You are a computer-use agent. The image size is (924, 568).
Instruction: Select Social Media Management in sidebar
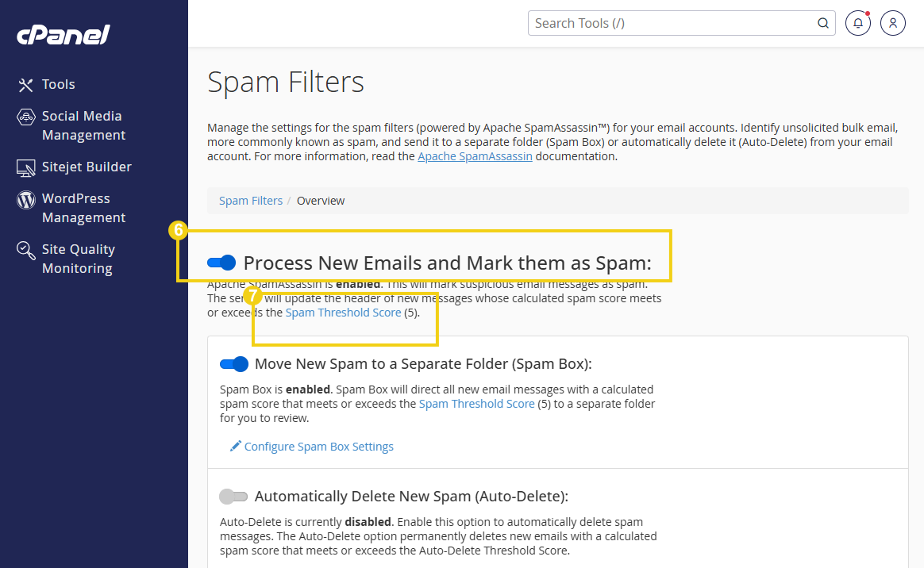pyautogui.click(x=82, y=125)
